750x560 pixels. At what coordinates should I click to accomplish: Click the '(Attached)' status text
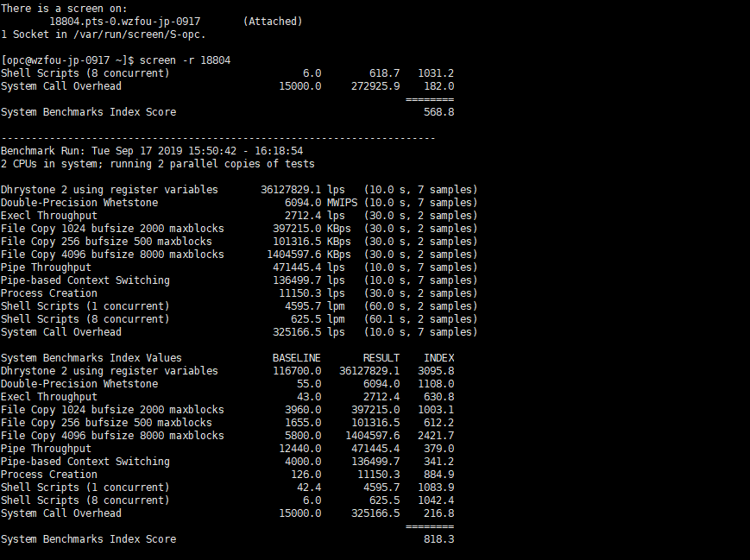click(x=273, y=22)
